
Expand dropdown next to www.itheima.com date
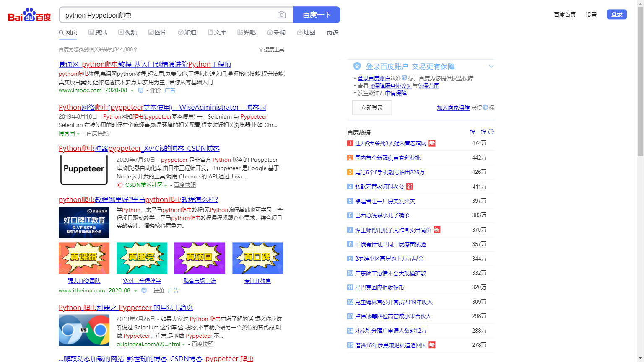135,291
